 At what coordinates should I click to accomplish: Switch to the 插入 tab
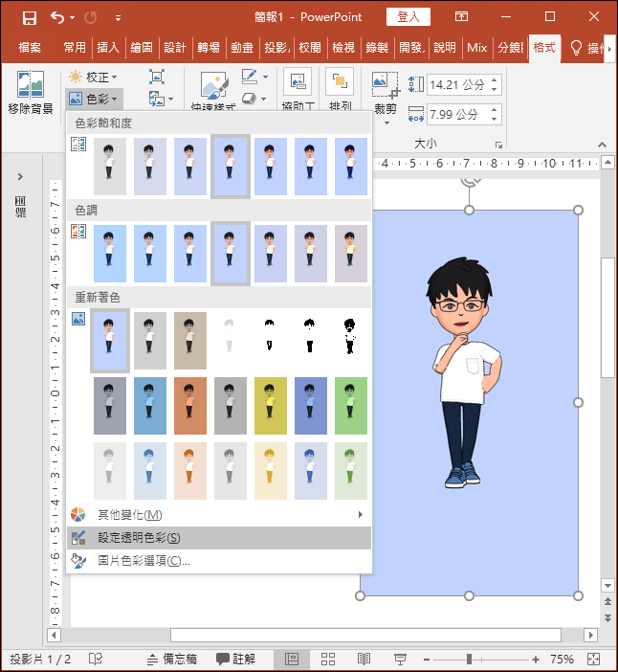[108, 47]
